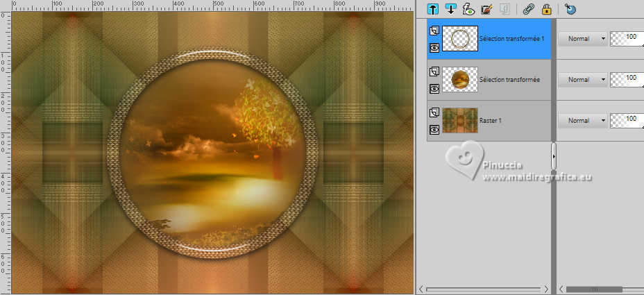The image size is (644, 295).
Task: Click right arrow of layers list scrollbar
Action: point(546,289)
